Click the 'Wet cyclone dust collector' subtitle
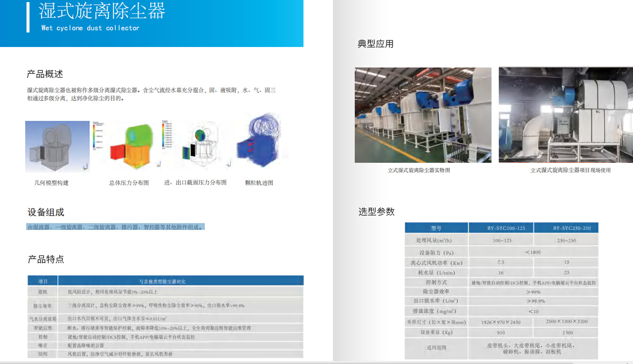 point(90,28)
